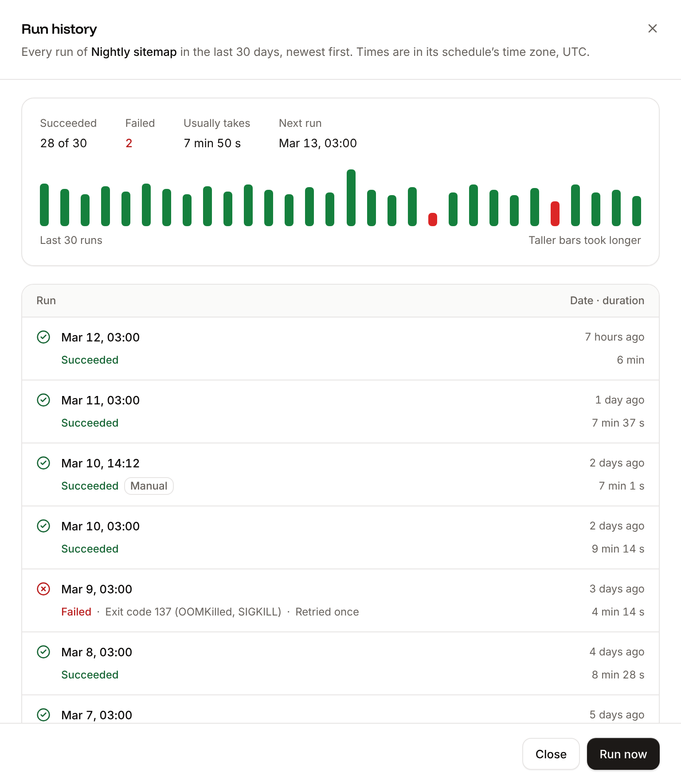The height and width of the screenshot is (784, 681).
Task: Open the Mar 10, 14:12 run
Action: click(x=340, y=474)
